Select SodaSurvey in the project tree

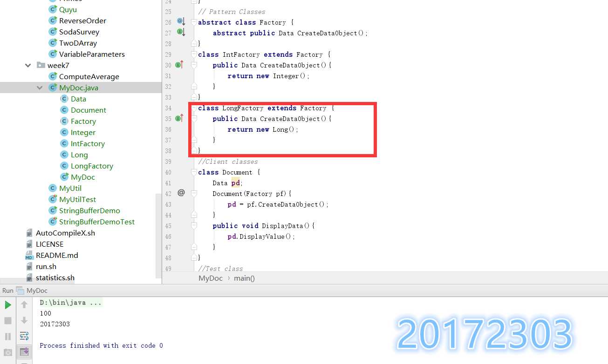(79, 32)
